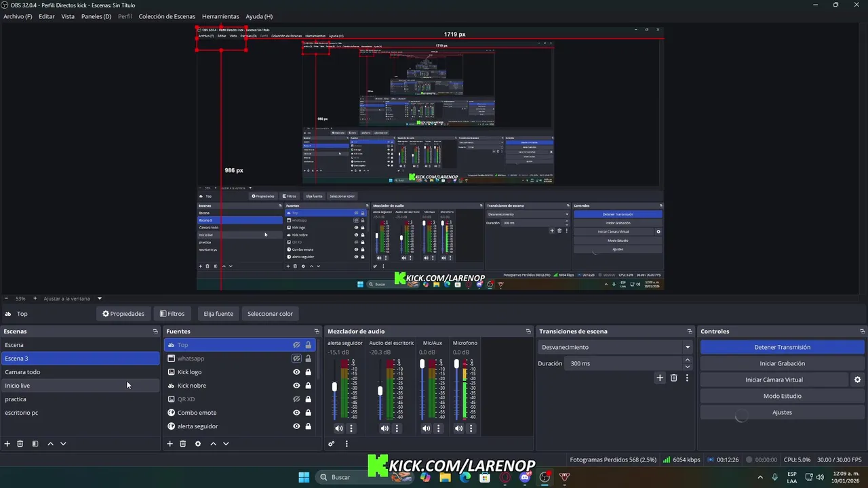Open the preview scaling dropdown arrow
The image size is (868, 488).
click(99, 298)
